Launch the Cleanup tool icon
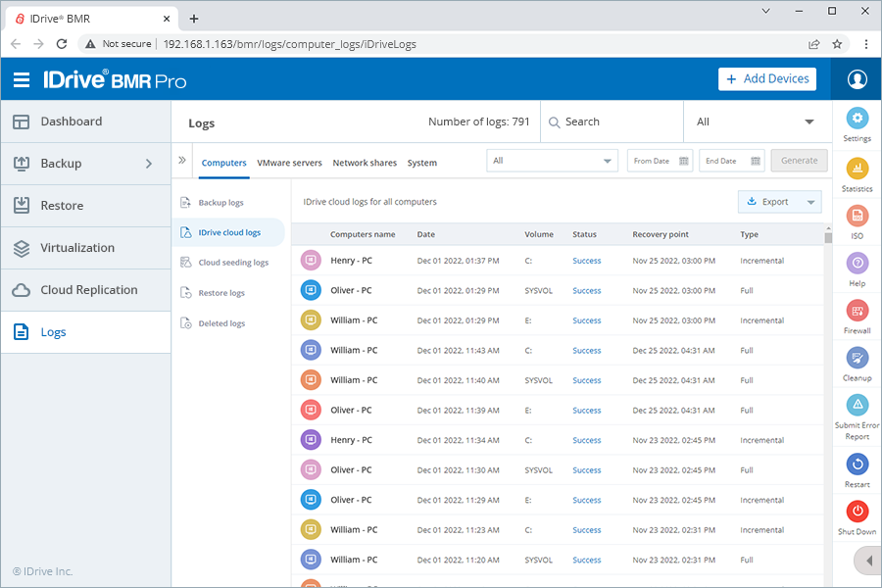882x588 pixels. point(857,358)
